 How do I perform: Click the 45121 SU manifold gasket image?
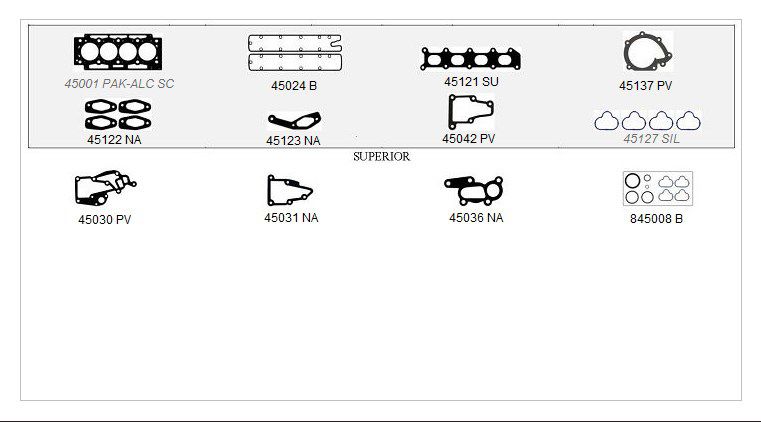pyautogui.click(x=470, y=59)
